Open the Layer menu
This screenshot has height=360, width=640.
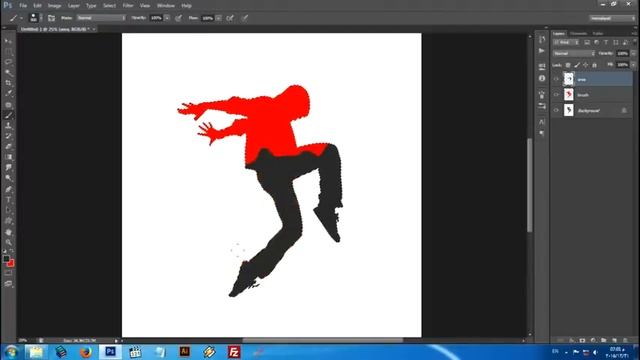73,6
